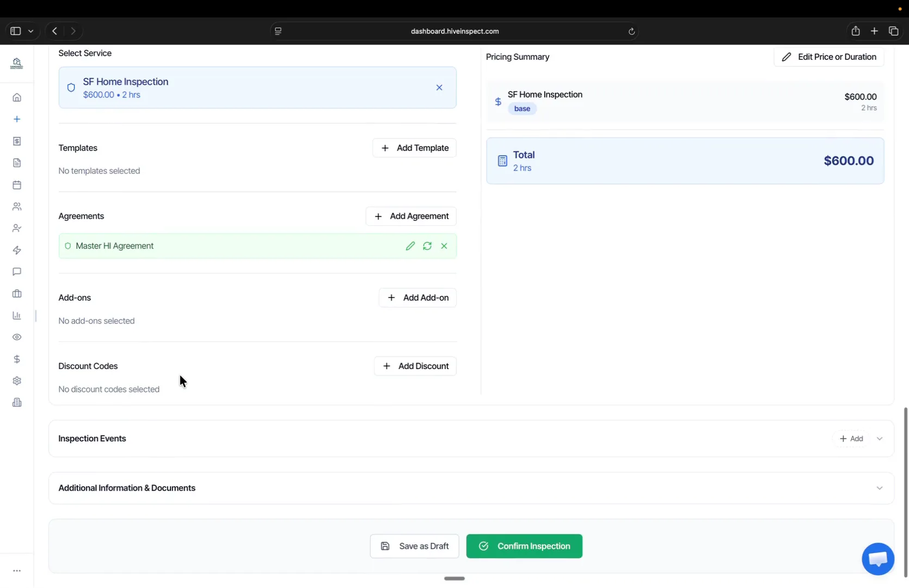Click the three-dots more icon in sidebar
909x588 pixels.
point(17,571)
